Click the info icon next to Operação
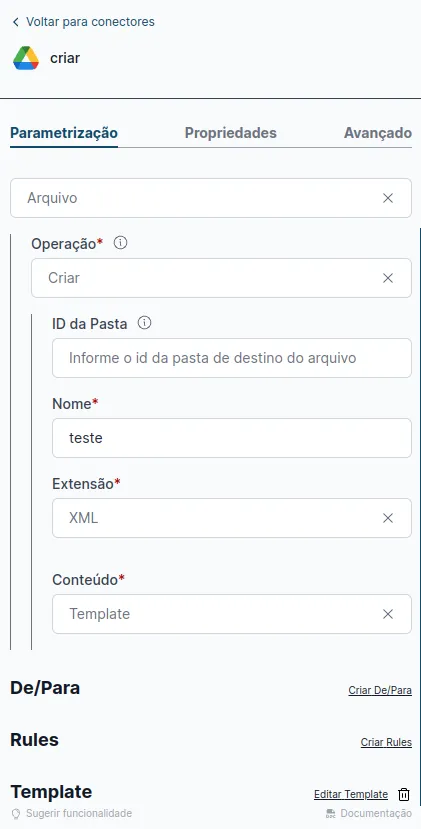 121,243
